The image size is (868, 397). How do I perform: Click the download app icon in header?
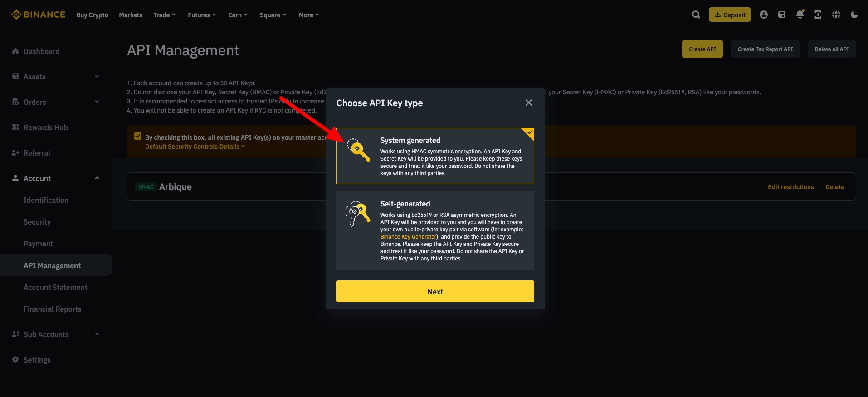(x=818, y=15)
